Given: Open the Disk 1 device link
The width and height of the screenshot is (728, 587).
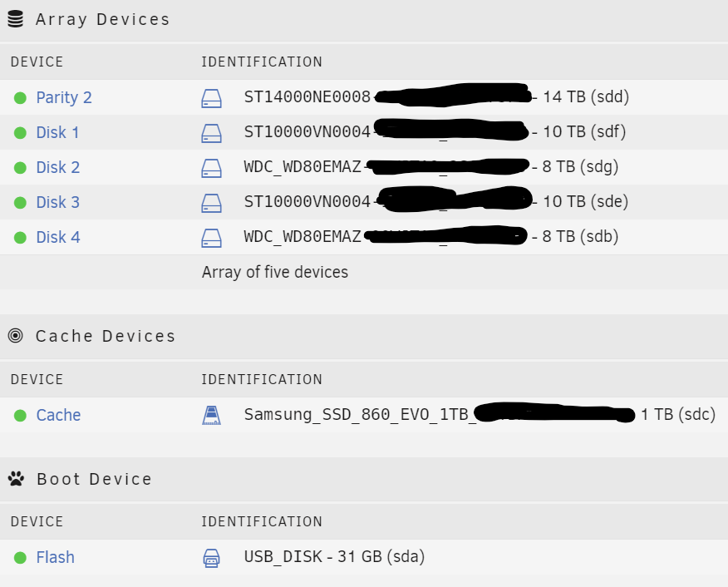Looking at the screenshot, I should coord(57,132).
